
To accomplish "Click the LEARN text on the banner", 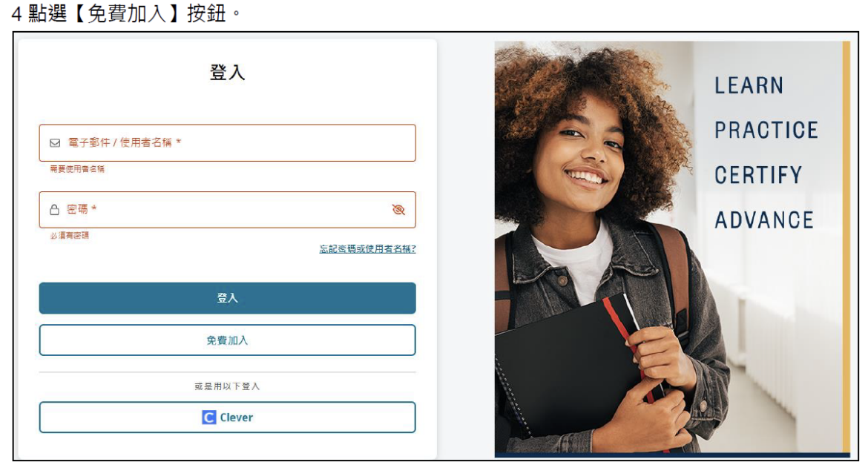I will pyautogui.click(x=749, y=86).
